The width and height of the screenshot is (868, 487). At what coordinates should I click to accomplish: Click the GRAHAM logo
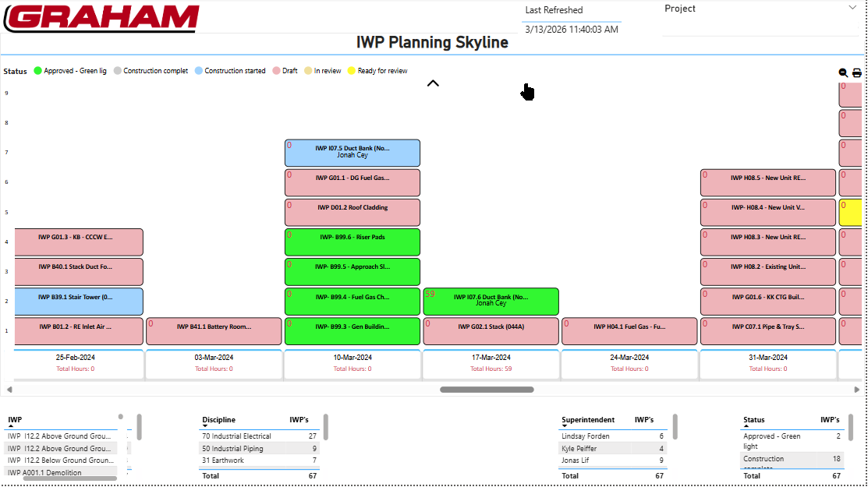click(x=101, y=18)
